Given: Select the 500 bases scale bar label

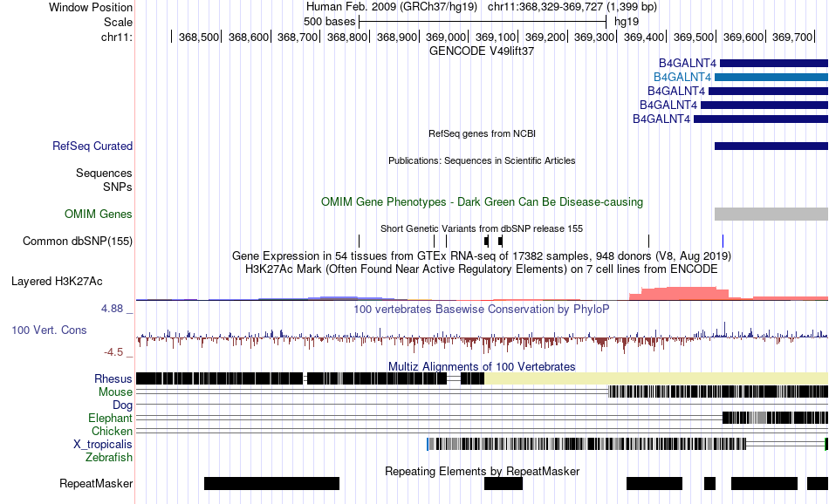Looking at the screenshot, I should [329, 22].
